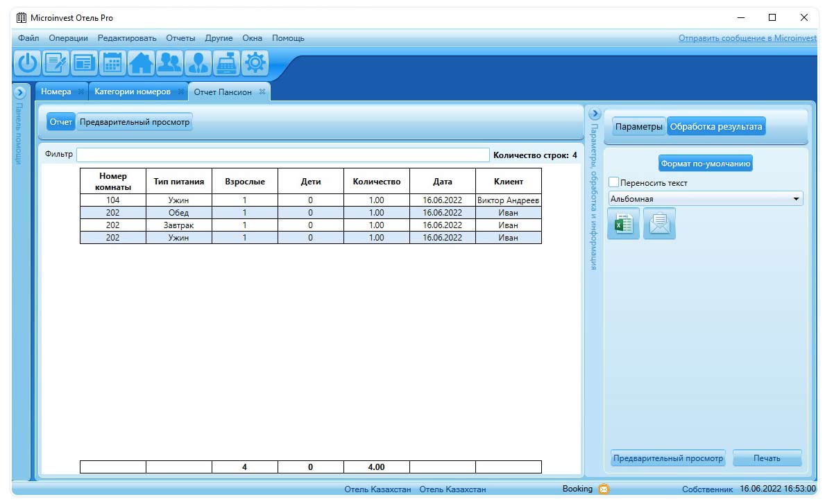Send report using the envelope mail icon
The width and height of the screenshot is (825, 504).
(x=659, y=225)
